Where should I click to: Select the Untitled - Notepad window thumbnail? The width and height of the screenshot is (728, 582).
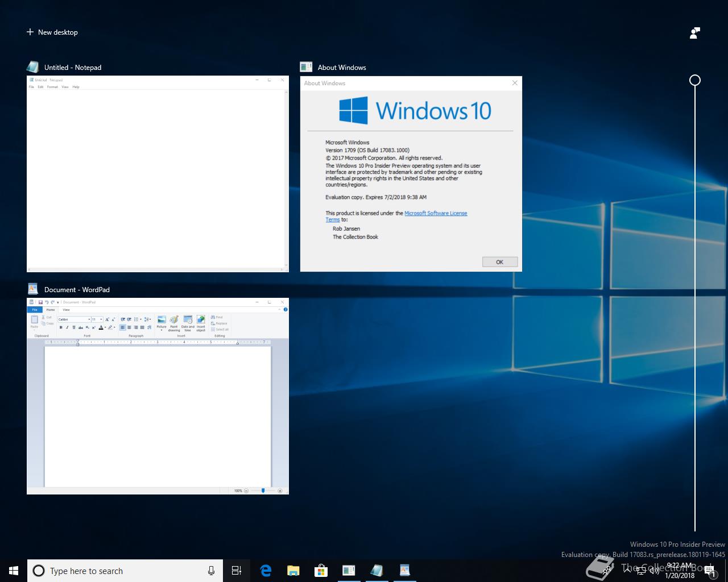158,174
